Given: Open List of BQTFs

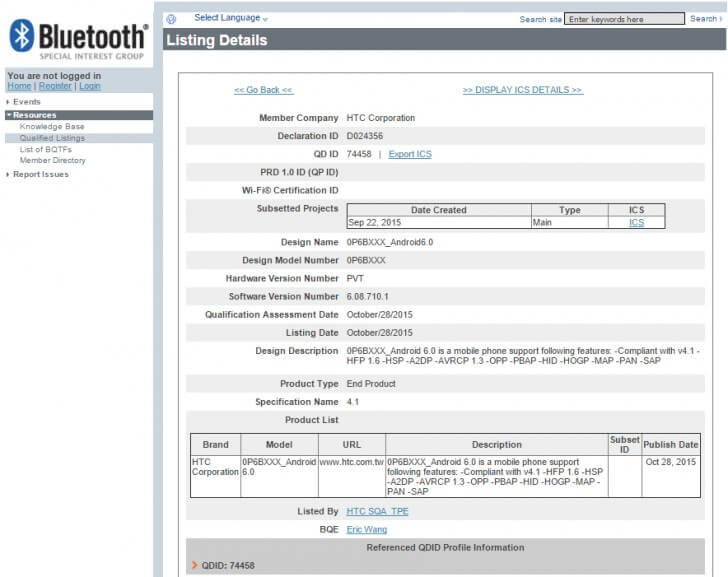Looking at the screenshot, I should [x=46, y=149].
